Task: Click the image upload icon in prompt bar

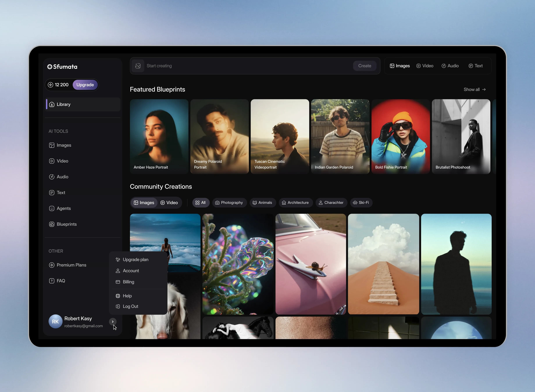Action: (x=138, y=66)
